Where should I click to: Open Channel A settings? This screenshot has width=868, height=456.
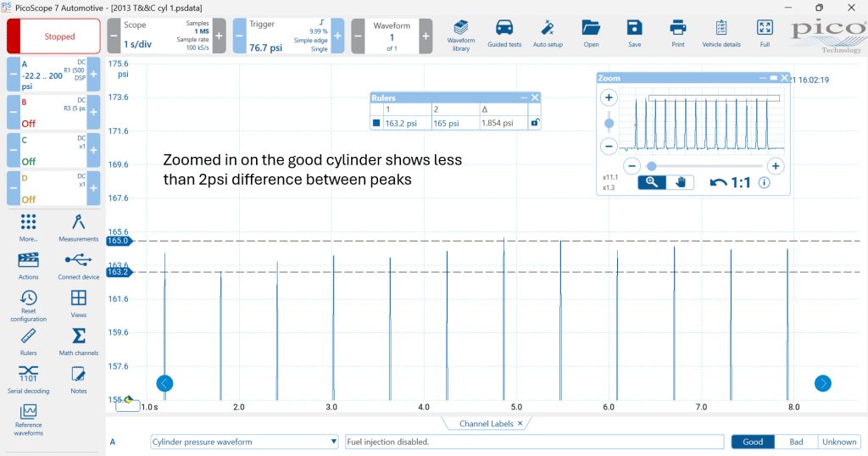[x=53, y=75]
